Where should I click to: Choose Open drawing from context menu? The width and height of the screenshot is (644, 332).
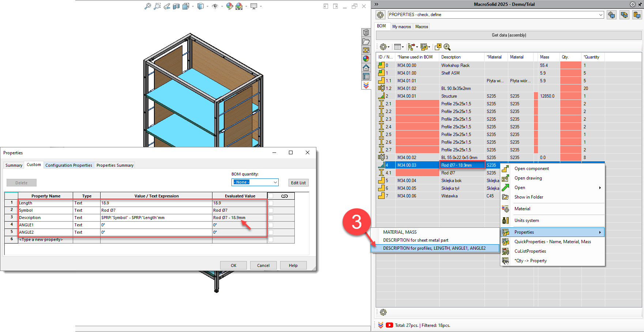(553, 178)
